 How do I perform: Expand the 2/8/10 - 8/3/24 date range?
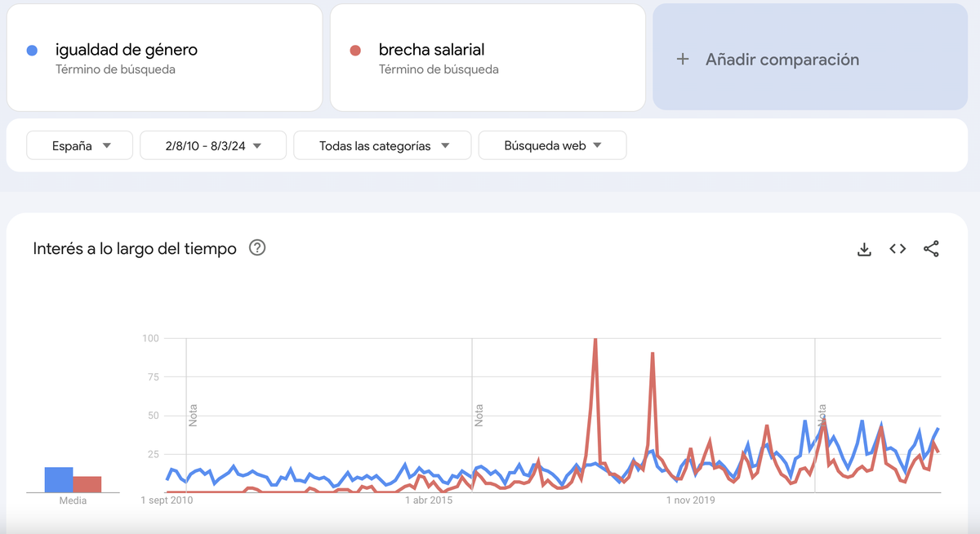213,146
